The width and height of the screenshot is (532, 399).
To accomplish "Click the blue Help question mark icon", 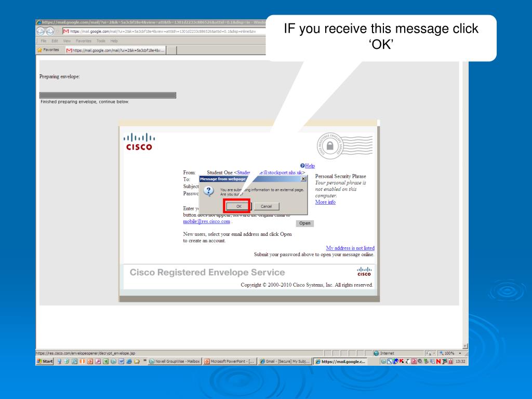I will tap(302, 166).
